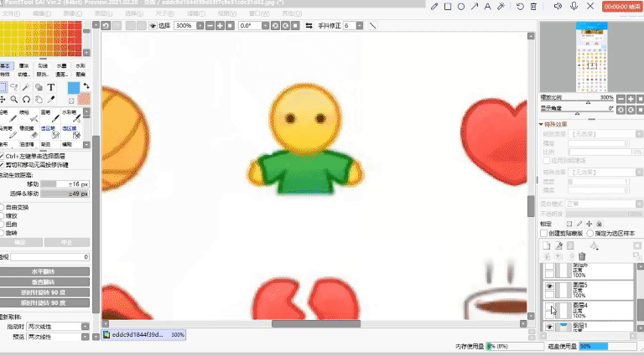644x356 pixels.
Task: Select 指定为选区样本 radio option
Action: 590,234
